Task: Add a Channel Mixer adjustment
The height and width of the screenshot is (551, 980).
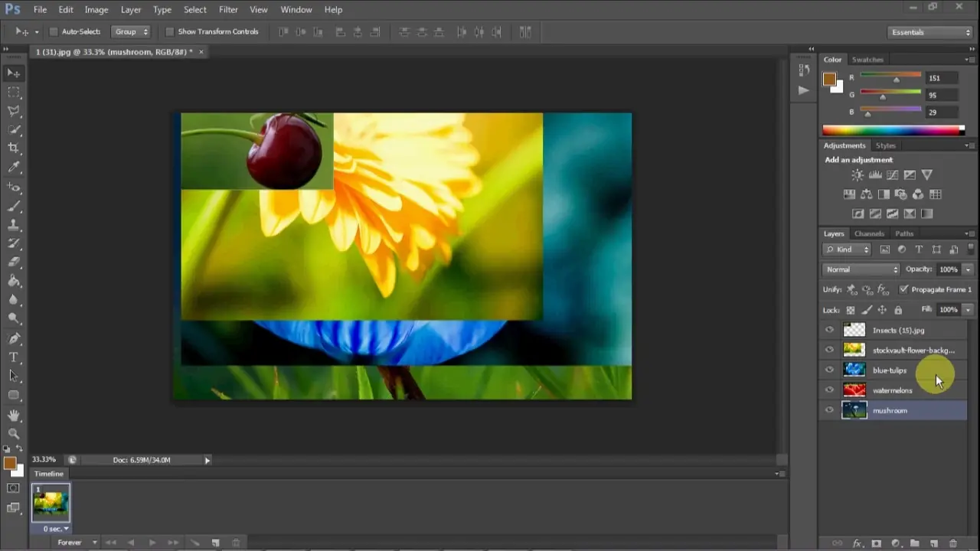Action: coord(918,194)
